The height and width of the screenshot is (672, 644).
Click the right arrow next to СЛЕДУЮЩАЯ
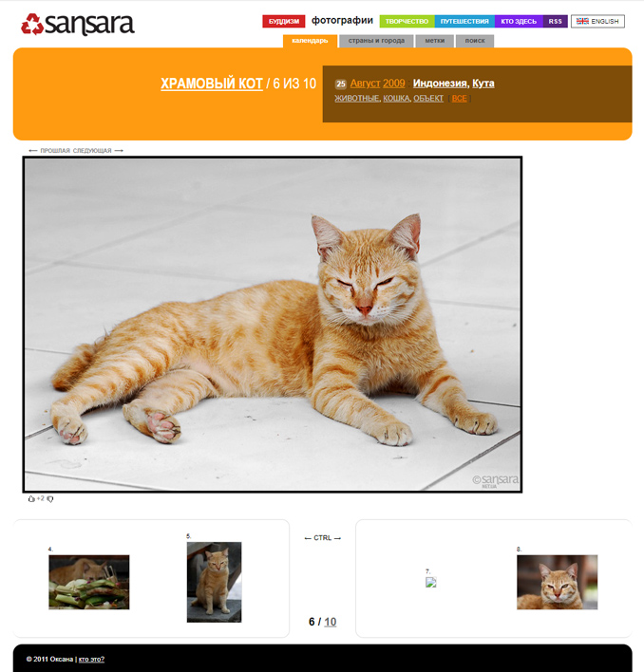(x=119, y=150)
